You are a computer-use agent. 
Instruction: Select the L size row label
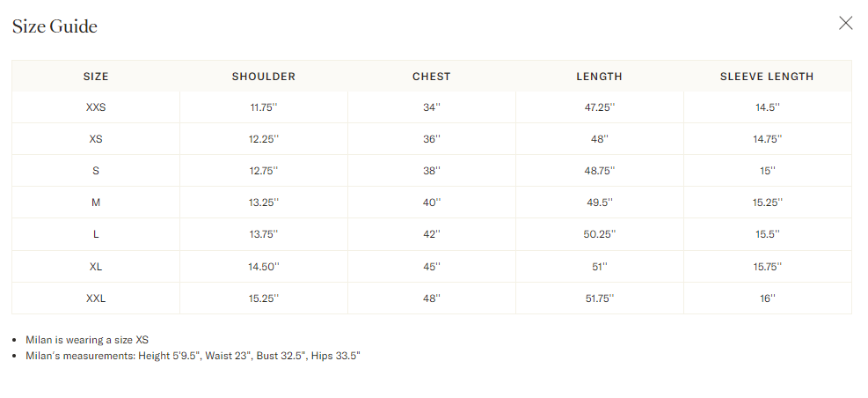pyautogui.click(x=96, y=234)
